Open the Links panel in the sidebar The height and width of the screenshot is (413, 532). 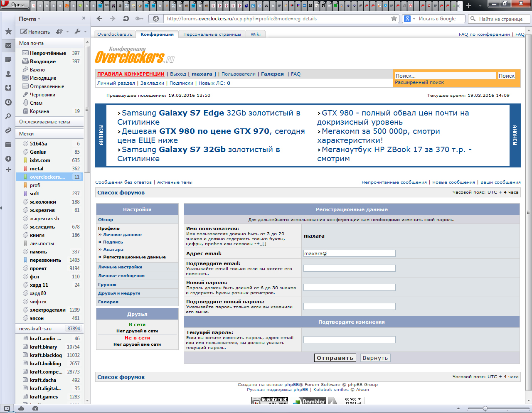pyautogui.click(x=8, y=130)
